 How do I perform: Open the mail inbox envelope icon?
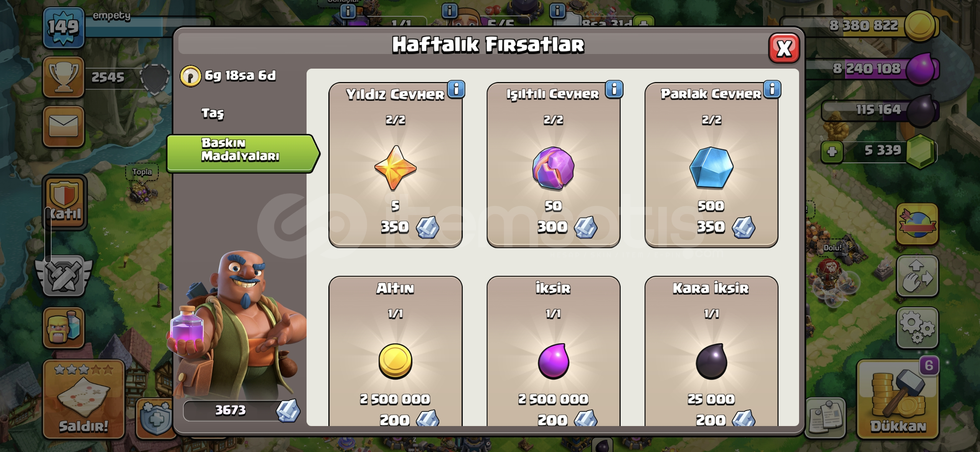coord(64,126)
